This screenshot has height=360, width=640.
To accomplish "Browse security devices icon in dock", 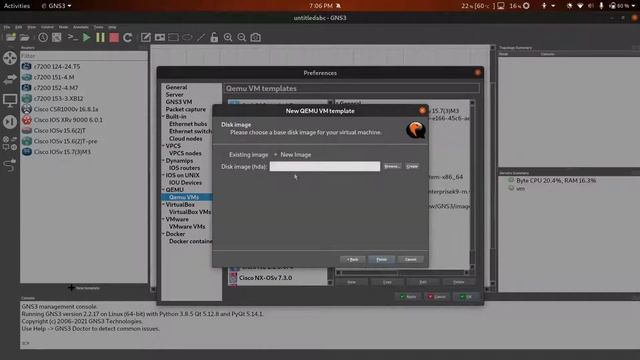I will [x=10, y=122].
